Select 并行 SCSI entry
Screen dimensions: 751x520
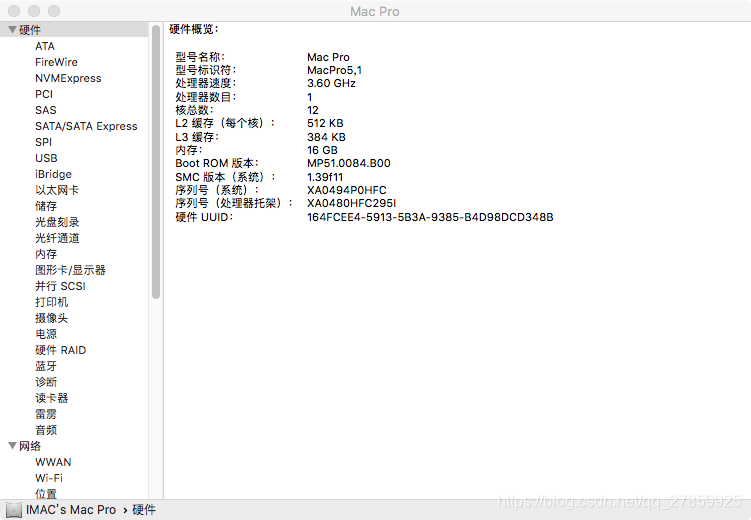pos(60,286)
